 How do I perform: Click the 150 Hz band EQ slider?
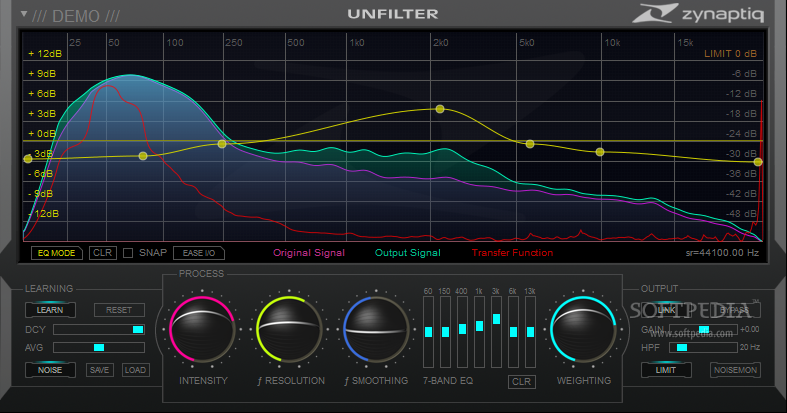[445, 332]
